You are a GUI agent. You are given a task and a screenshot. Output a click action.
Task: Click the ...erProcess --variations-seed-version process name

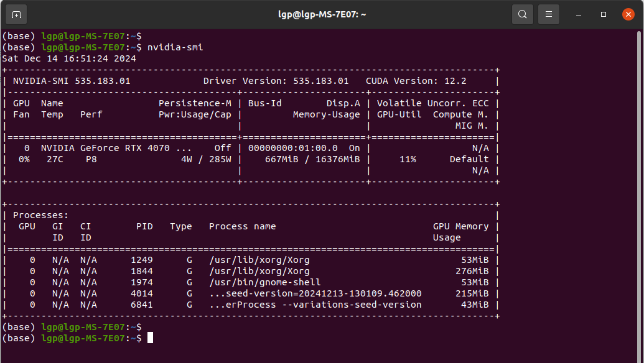pos(315,305)
